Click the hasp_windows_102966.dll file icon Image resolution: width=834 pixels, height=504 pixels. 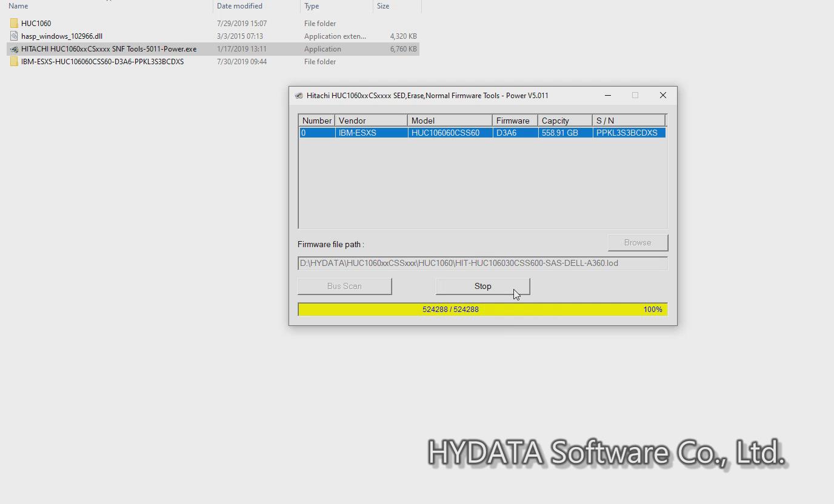pyautogui.click(x=14, y=36)
